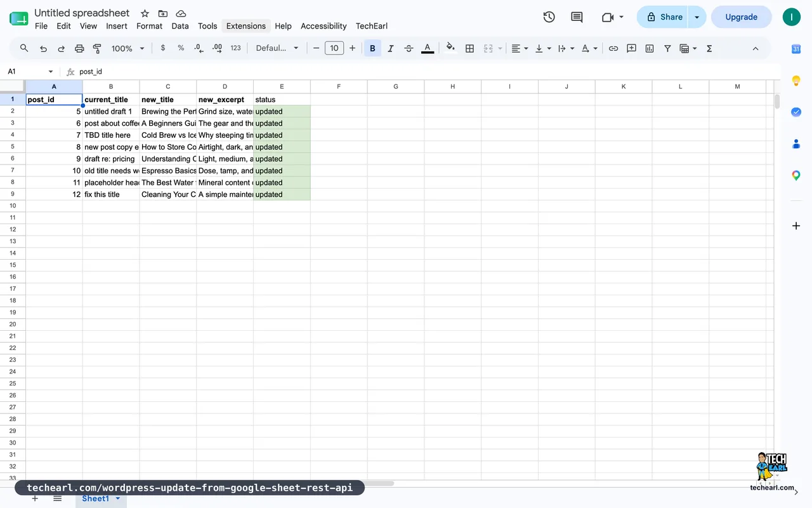Open horizontal align dropdown

[520, 48]
